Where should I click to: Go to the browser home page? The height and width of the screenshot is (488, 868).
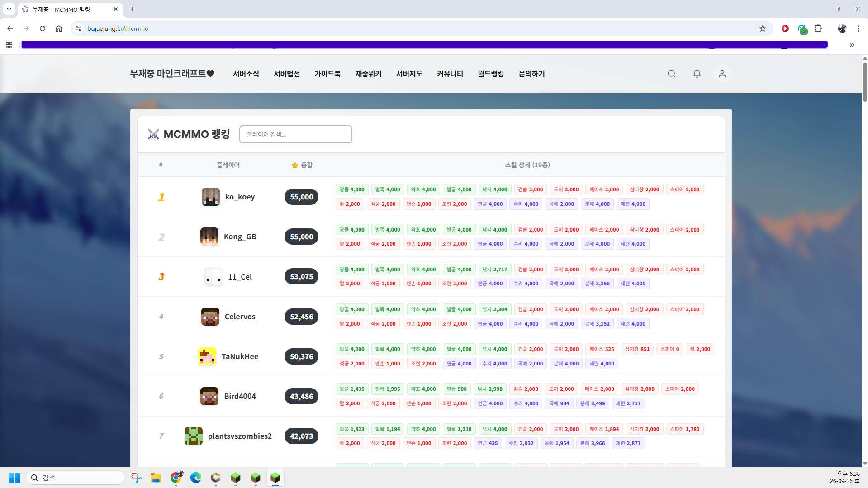click(59, 28)
